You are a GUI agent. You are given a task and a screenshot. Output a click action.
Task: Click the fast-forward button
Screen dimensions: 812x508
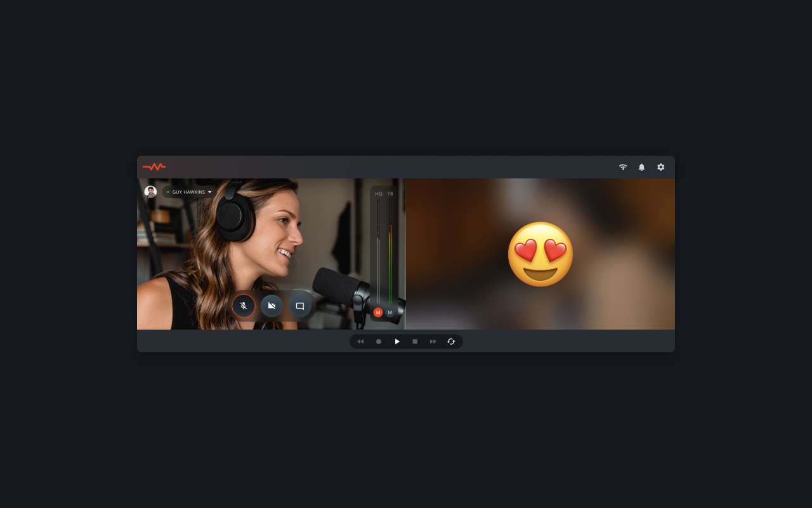point(433,342)
